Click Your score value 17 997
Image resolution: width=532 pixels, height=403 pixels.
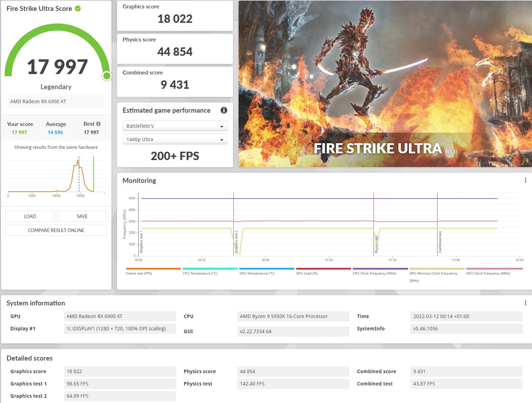click(x=19, y=132)
